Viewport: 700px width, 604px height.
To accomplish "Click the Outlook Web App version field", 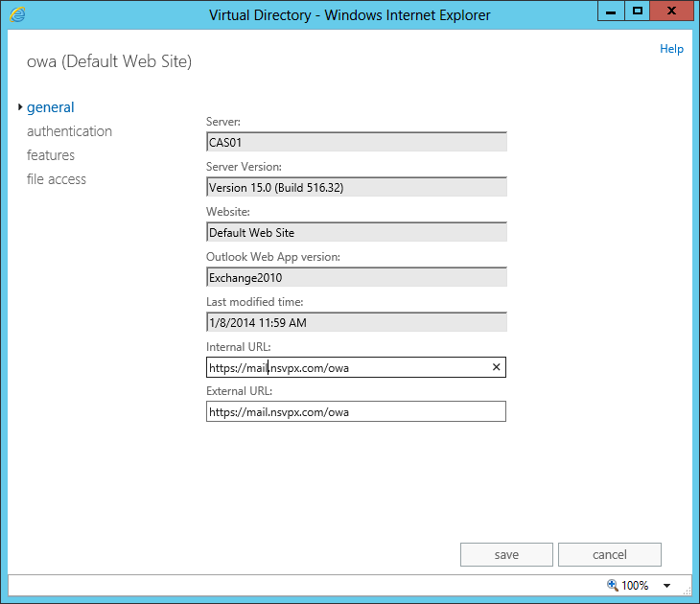I will point(356,277).
